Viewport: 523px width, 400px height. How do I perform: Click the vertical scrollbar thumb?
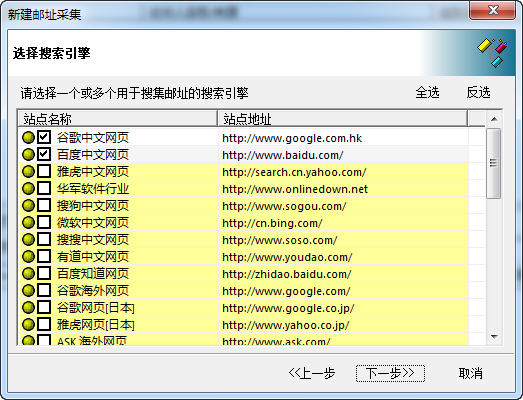[x=494, y=163]
